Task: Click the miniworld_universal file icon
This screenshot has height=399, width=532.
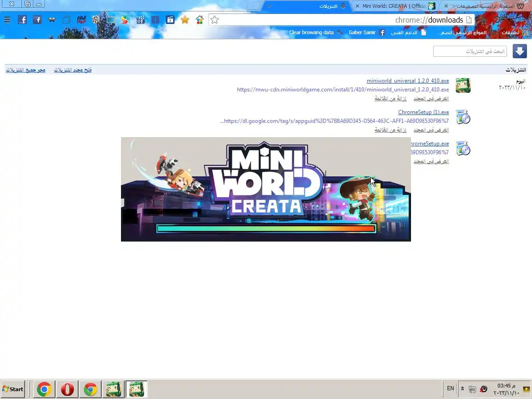Action: click(463, 85)
